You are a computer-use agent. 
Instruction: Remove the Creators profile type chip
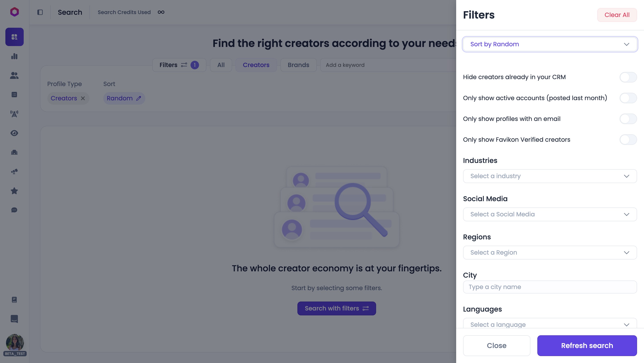pos(83,98)
